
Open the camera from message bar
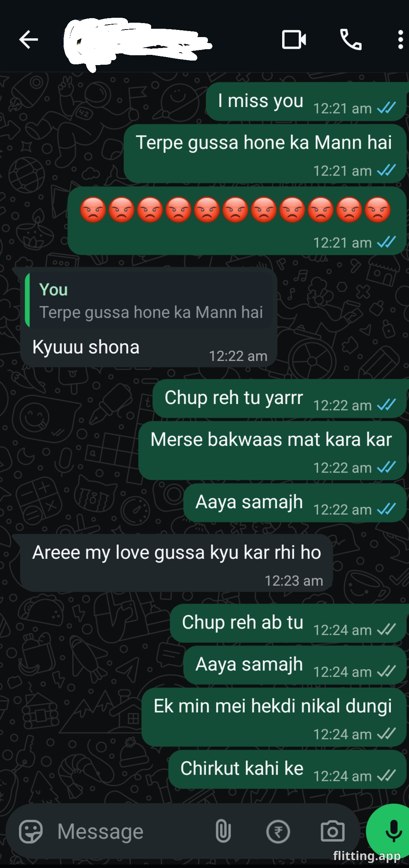tap(333, 831)
